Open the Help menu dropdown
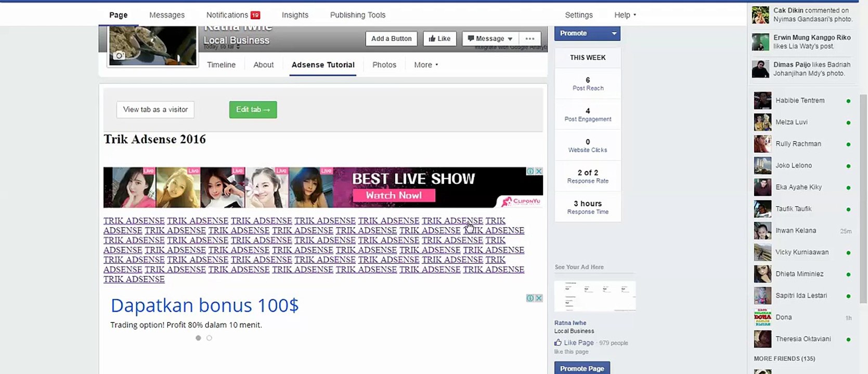This screenshot has width=868, height=374. 625,15
